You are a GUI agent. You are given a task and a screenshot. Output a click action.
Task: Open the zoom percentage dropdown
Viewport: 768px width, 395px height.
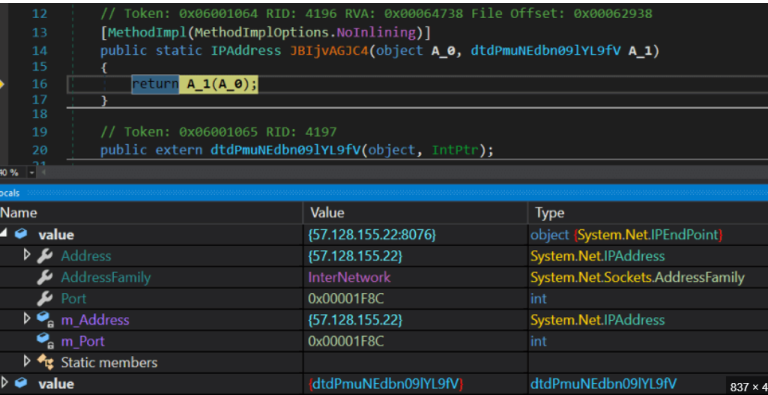(32, 173)
